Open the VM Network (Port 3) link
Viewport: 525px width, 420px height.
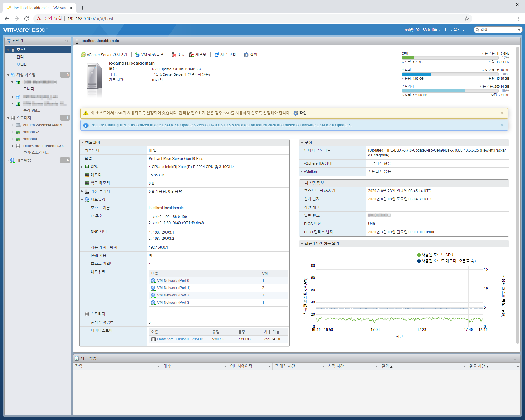174,303
